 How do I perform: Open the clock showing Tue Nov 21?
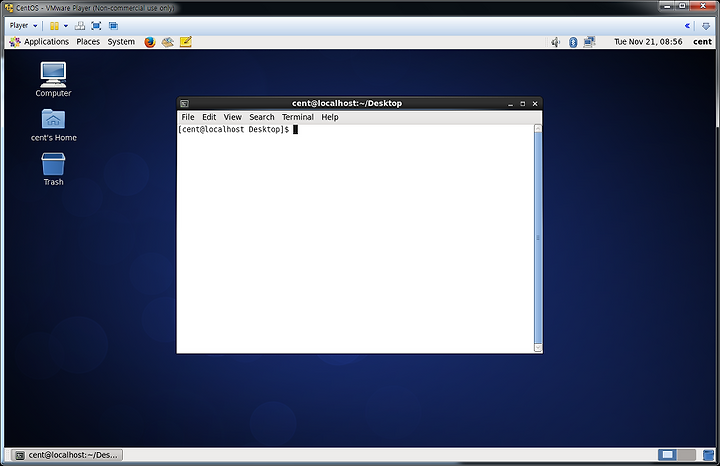[648, 42]
